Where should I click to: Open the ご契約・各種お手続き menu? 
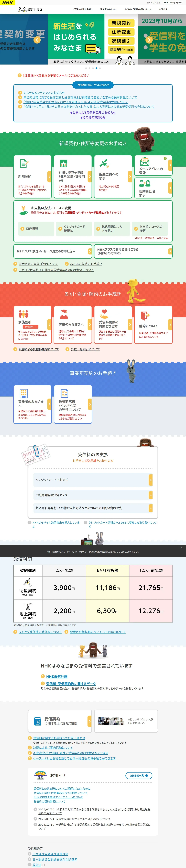(83, 9)
